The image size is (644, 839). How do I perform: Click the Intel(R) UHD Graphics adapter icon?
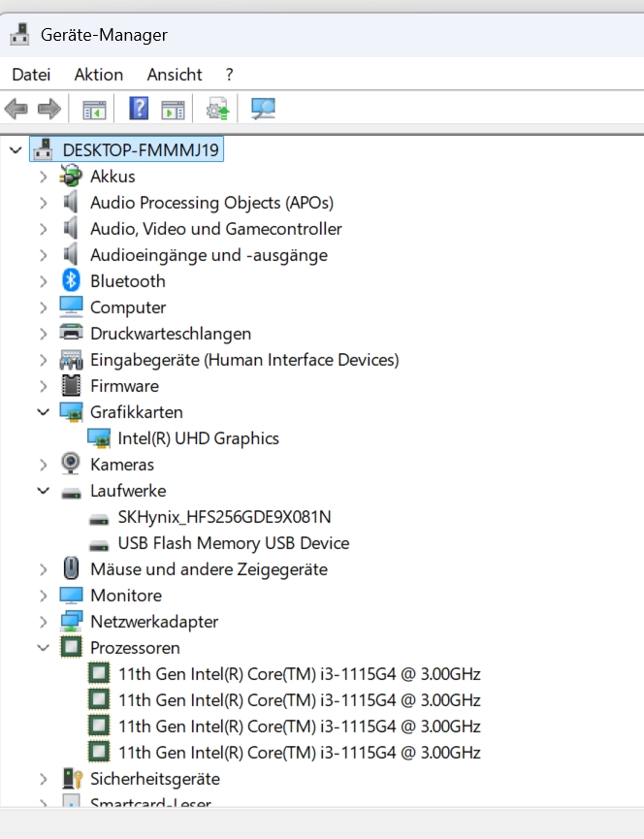(x=98, y=438)
